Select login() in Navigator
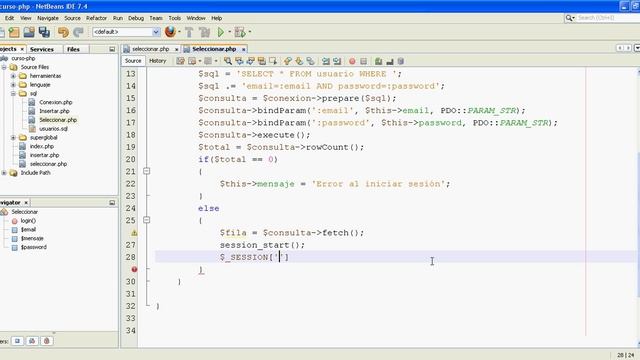The image size is (640, 360). [x=28, y=221]
